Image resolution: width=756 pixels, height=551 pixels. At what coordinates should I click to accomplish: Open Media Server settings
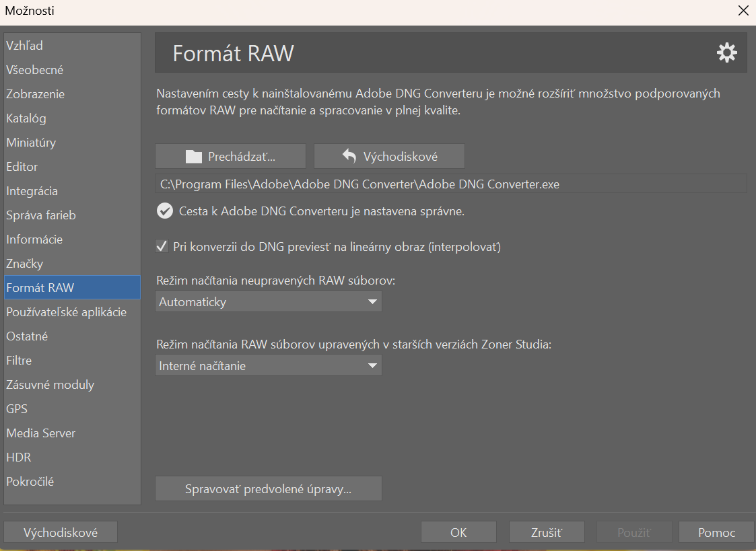[x=72, y=433]
